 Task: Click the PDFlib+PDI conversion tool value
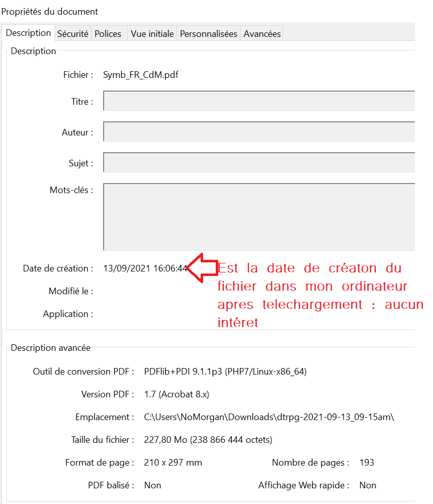point(225,372)
